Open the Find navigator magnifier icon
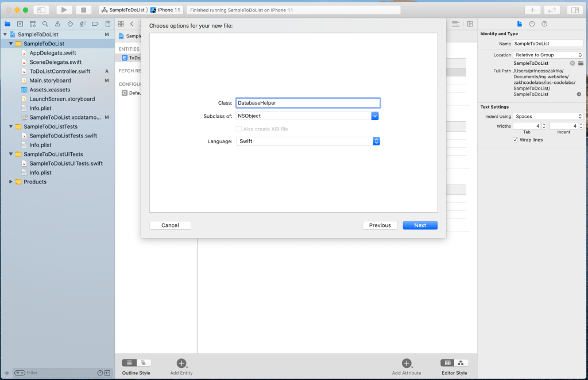 [x=45, y=24]
